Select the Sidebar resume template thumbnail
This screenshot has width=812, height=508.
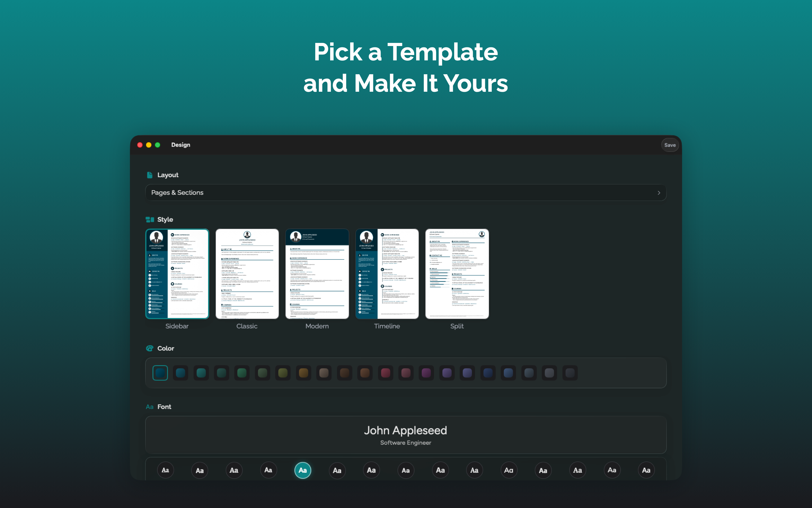(177, 274)
